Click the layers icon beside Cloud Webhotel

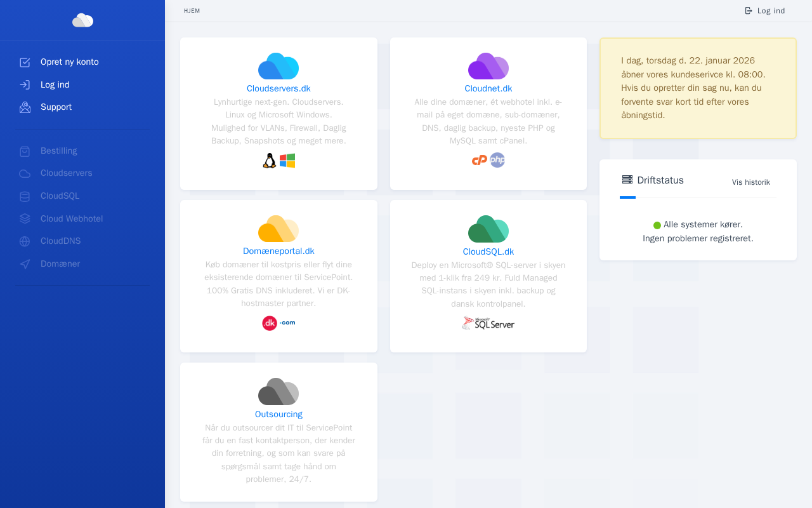[x=25, y=218]
